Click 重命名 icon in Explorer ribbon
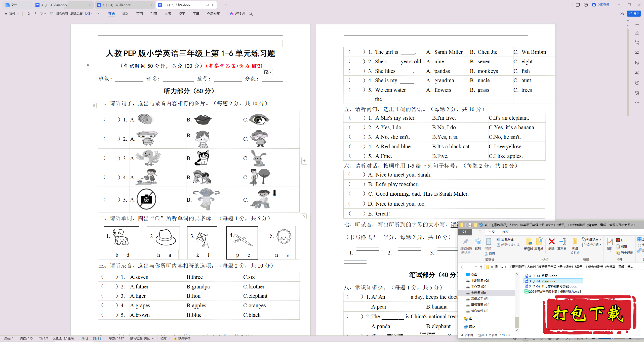 pos(562,244)
